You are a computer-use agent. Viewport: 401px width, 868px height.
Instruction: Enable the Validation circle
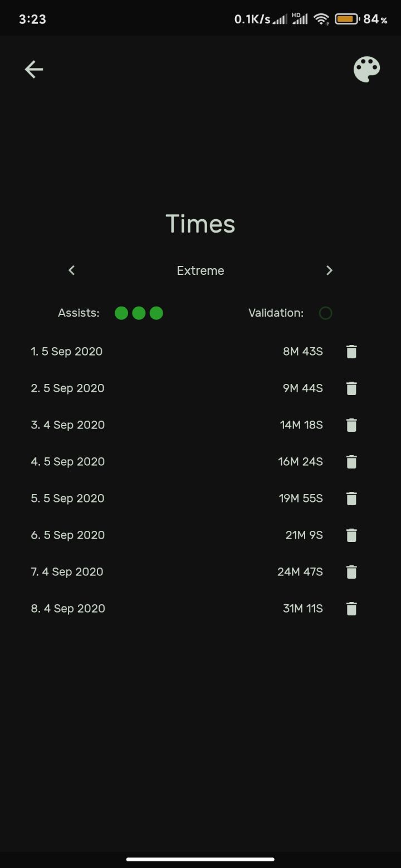pyautogui.click(x=326, y=313)
